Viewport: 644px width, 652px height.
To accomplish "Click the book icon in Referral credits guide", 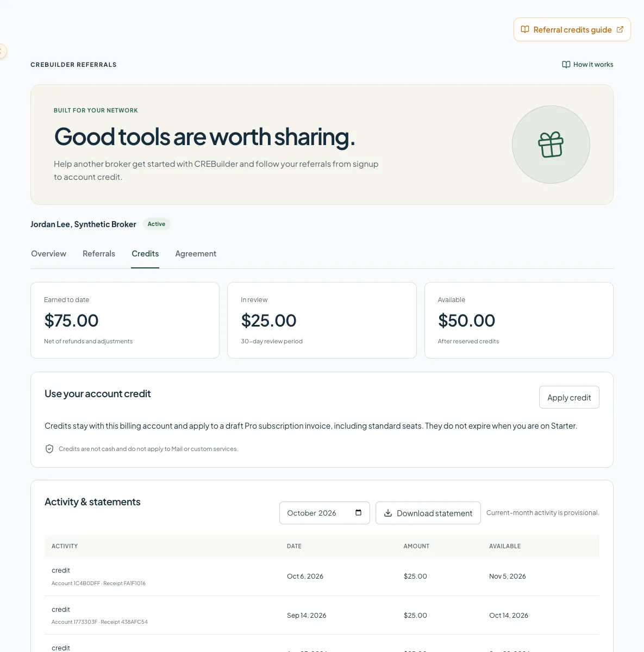I will click(525, 29).
